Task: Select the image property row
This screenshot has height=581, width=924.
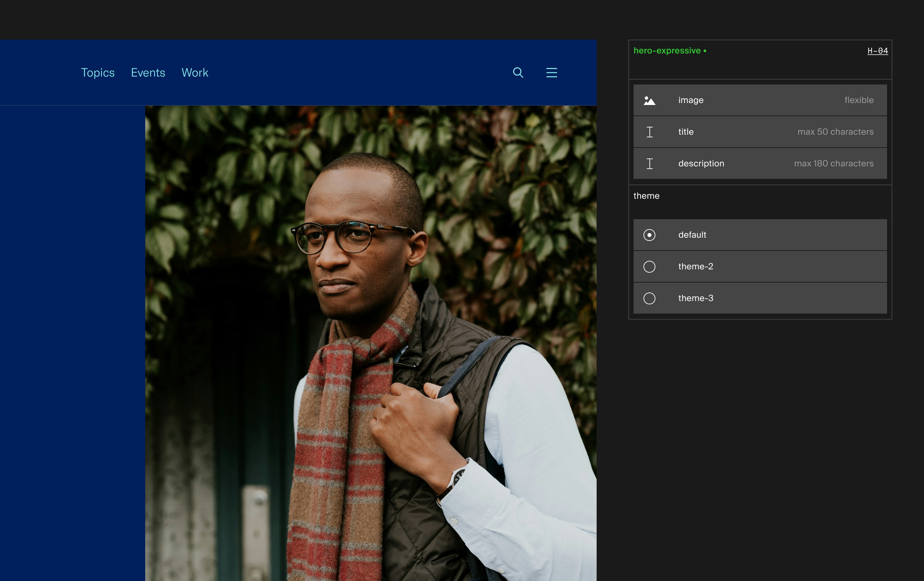Action: click(x=760, y=100)
